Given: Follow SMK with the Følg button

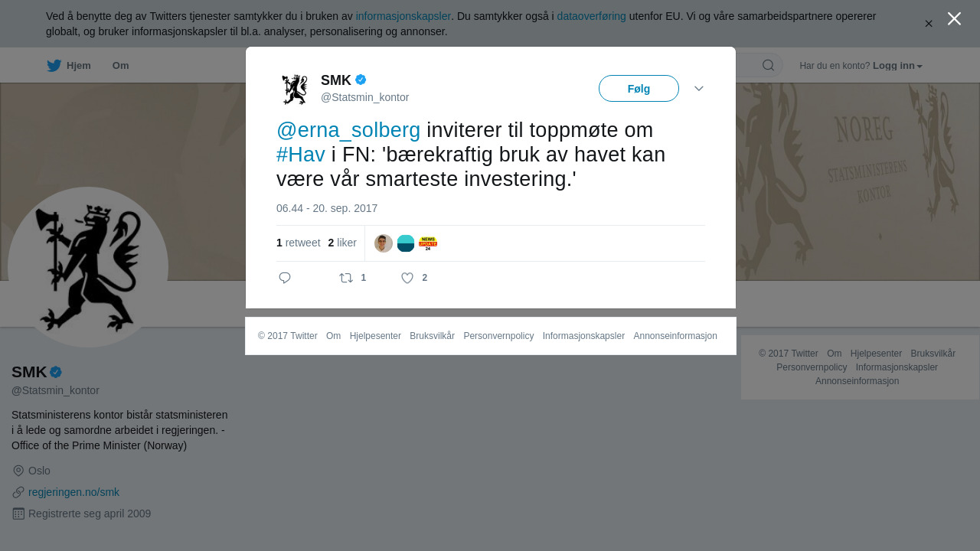Looking at the screenshot, I should (x=639, y=88).
